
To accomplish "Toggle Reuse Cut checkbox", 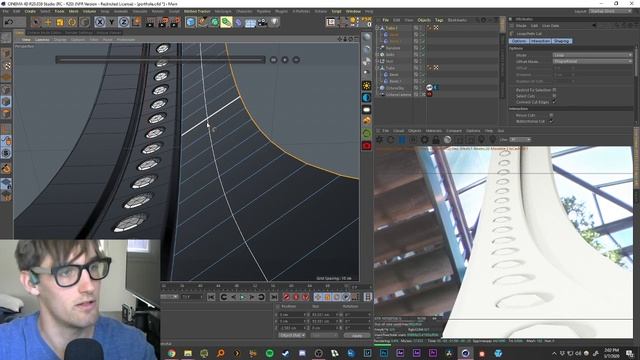I will click(x=551, y=115).
